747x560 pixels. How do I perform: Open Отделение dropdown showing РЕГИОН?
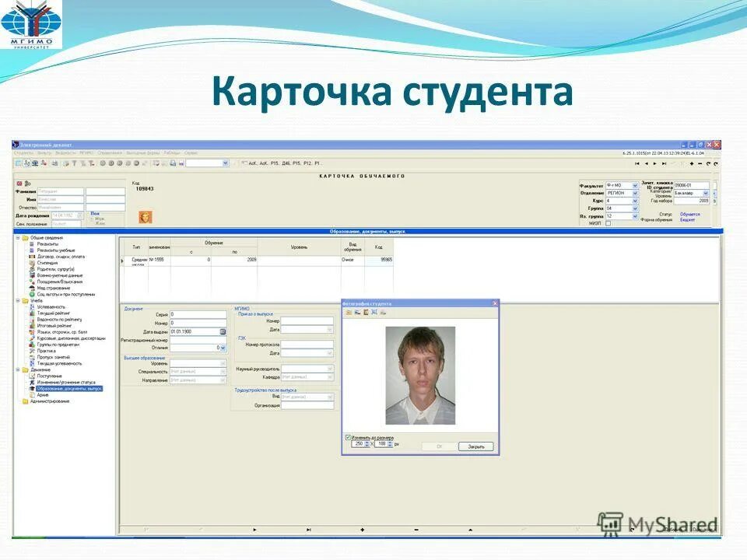[635, 194]
